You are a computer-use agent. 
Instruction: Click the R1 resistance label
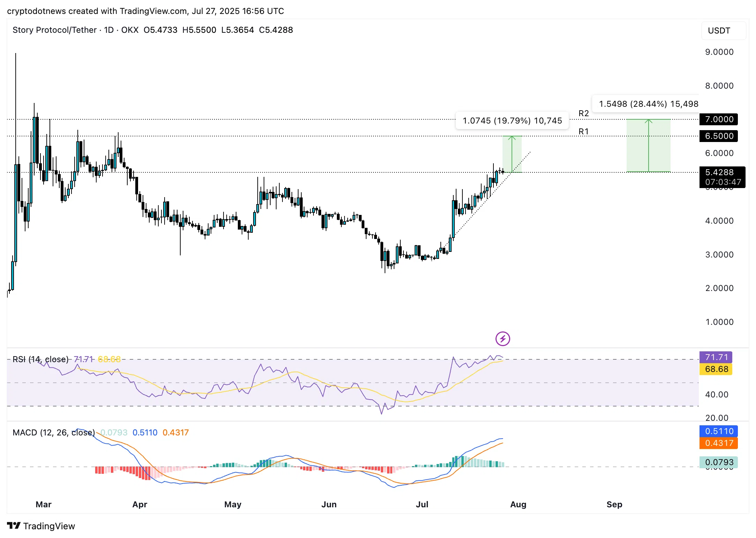tap(583, 132)
